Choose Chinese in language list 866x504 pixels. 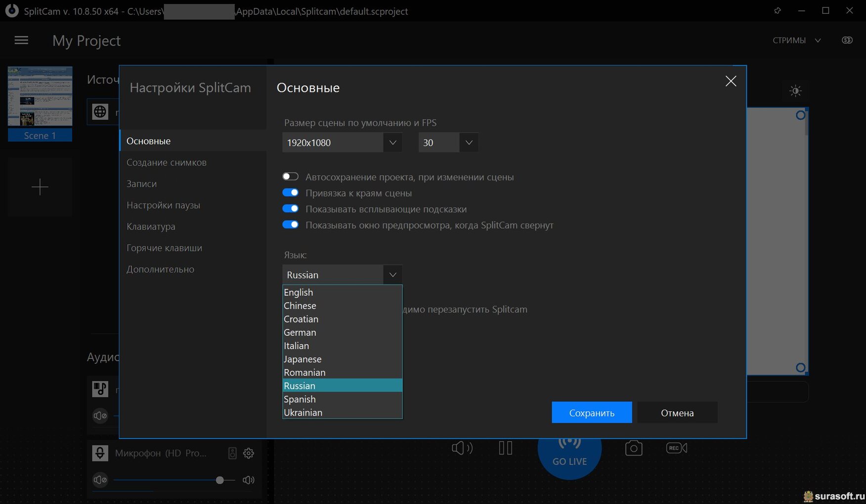(x=342, y=305)
